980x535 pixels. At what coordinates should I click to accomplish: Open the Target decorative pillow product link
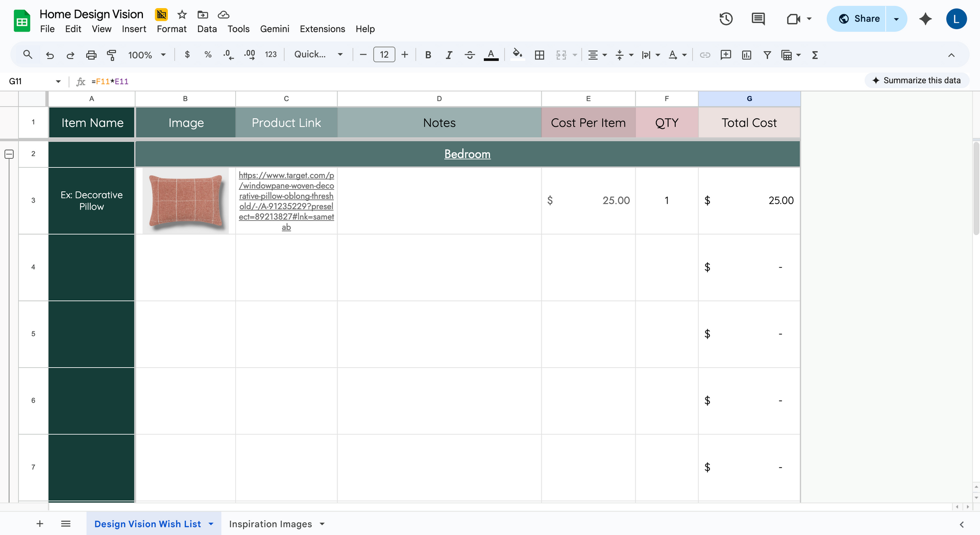coord(286,201)
